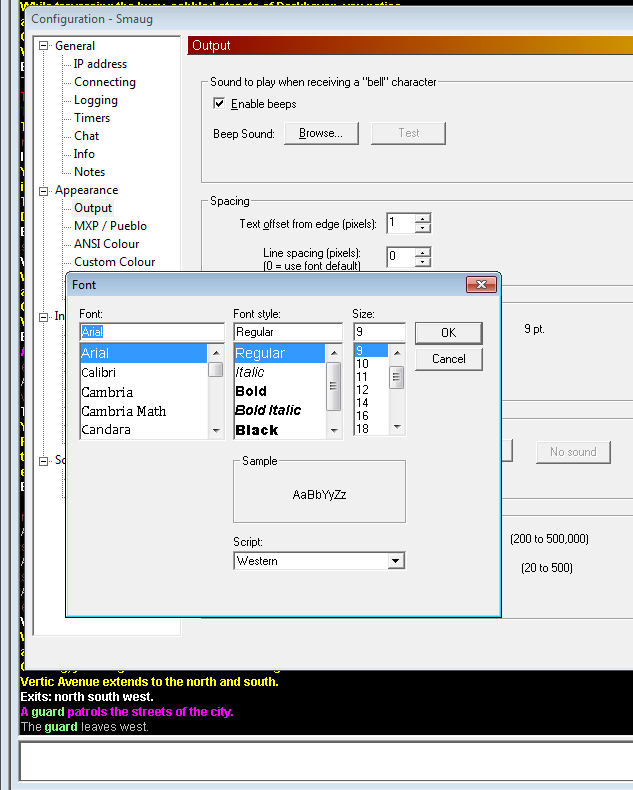Open ANSI Colour settings page
This screenshot has width=633, height=790.
(106, 244)
